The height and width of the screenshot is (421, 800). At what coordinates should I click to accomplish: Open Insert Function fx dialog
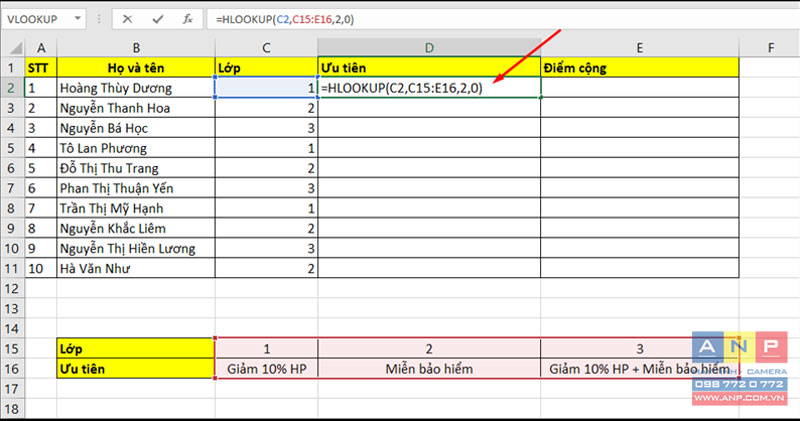pyautogui.click(x=187, y=19)
